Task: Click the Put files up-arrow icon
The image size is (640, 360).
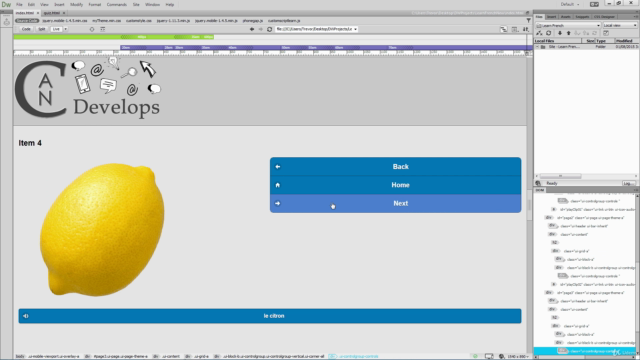Action: pos(568,33)
